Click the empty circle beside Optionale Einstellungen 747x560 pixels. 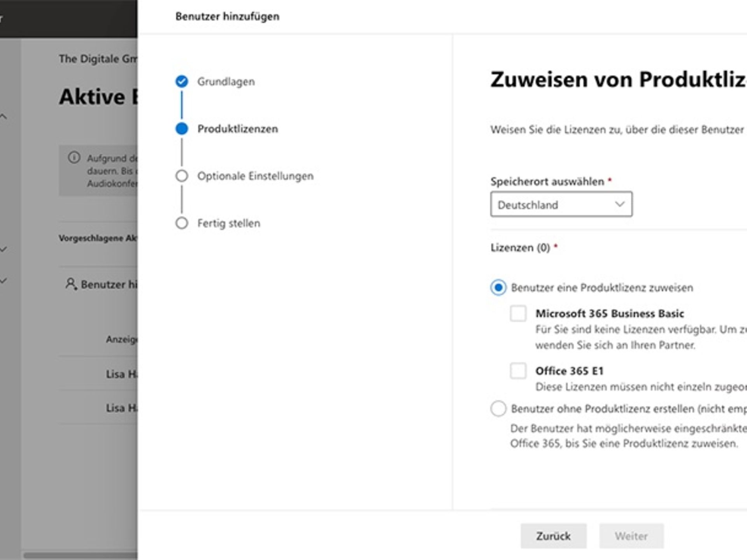click(182, 176)
